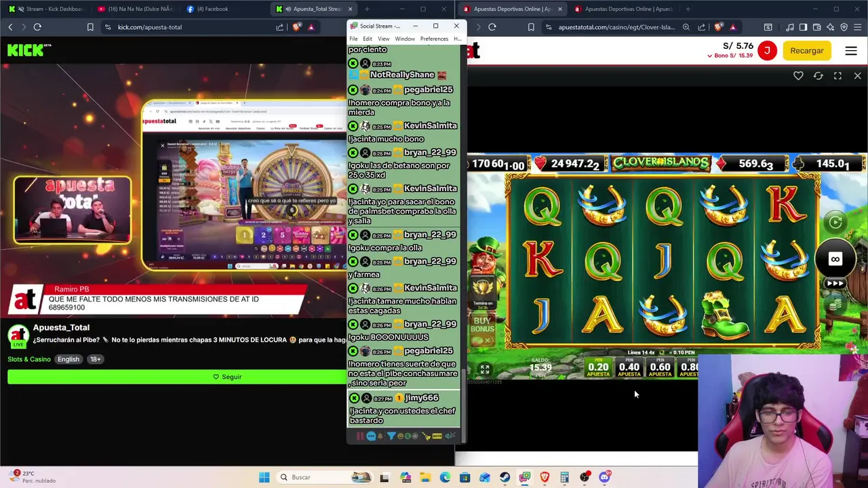Open Discord from the taskbar

coord(604,477)
